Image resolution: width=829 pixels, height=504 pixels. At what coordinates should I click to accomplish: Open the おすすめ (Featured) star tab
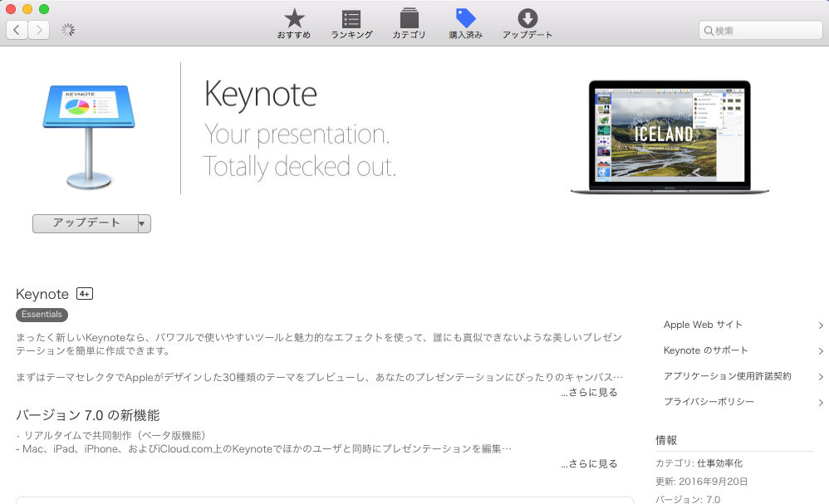[x=294, y=24]
